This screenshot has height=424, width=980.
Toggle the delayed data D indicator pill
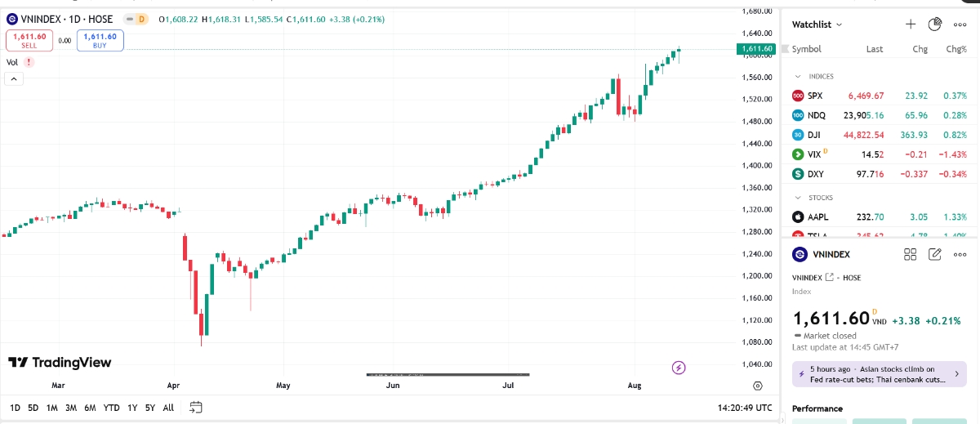click(140, 19)
